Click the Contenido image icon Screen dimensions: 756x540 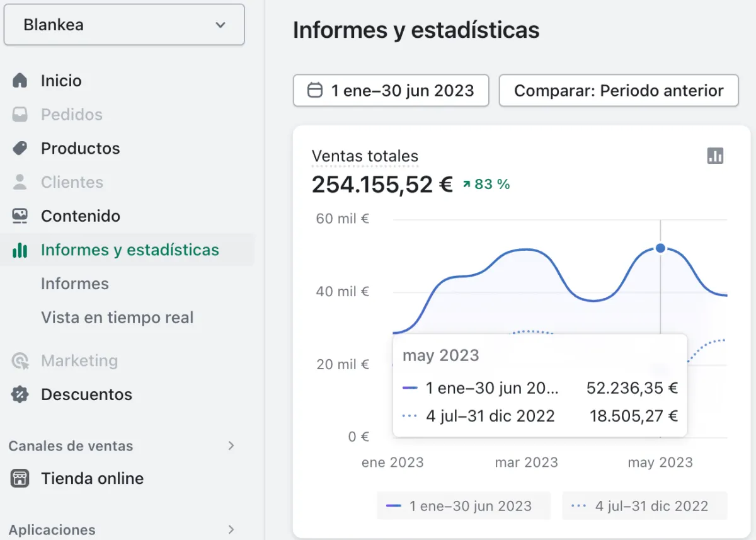(20, 216)
